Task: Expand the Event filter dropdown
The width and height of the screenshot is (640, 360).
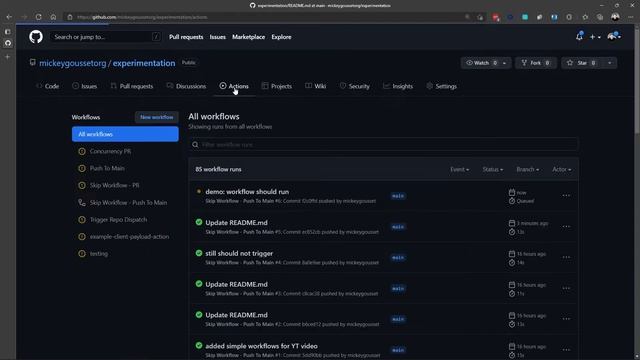Action: click(x=460, y=169)
